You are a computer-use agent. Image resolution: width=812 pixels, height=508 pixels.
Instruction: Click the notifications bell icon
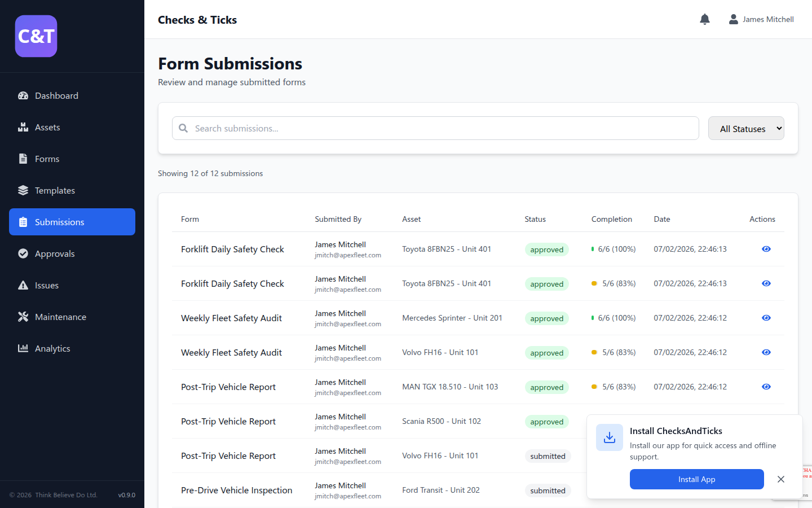click(x=704, y=19)
